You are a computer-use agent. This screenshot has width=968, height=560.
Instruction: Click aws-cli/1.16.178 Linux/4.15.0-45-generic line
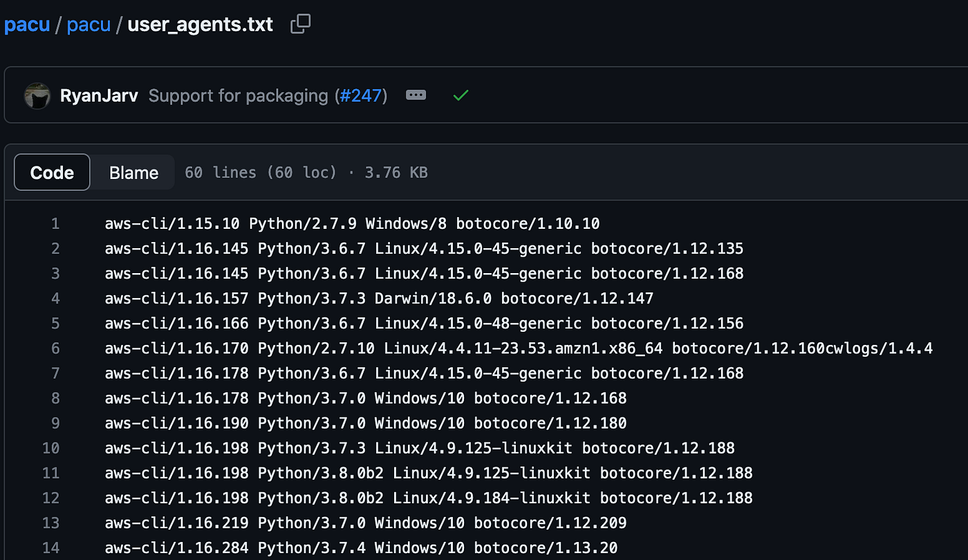pyautogui.click(x=424, y=373)
